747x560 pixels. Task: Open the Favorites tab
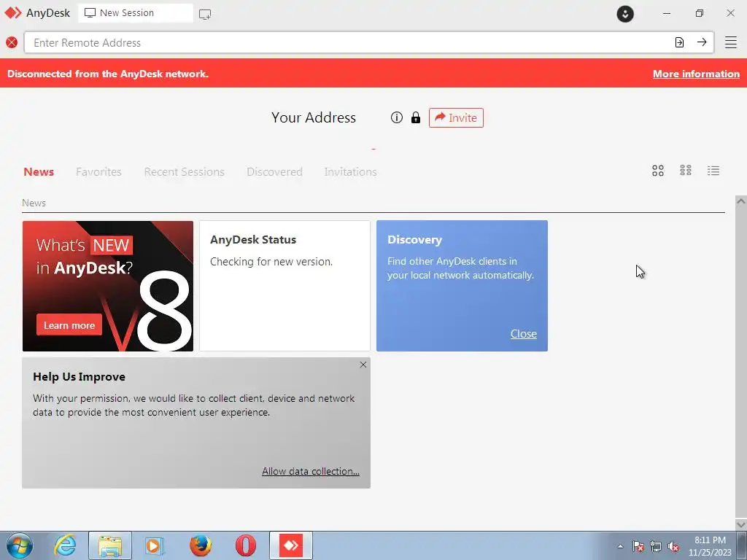98,172
